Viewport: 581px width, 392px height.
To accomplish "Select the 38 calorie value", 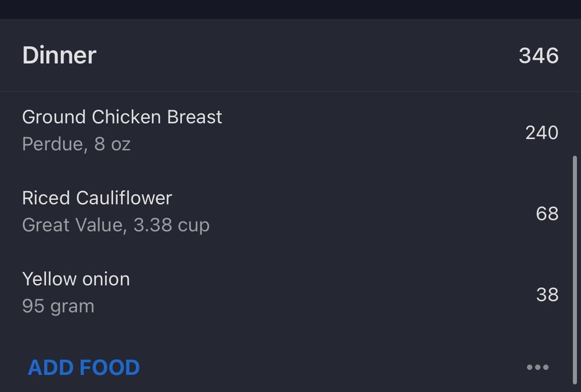I will [547, 295].
